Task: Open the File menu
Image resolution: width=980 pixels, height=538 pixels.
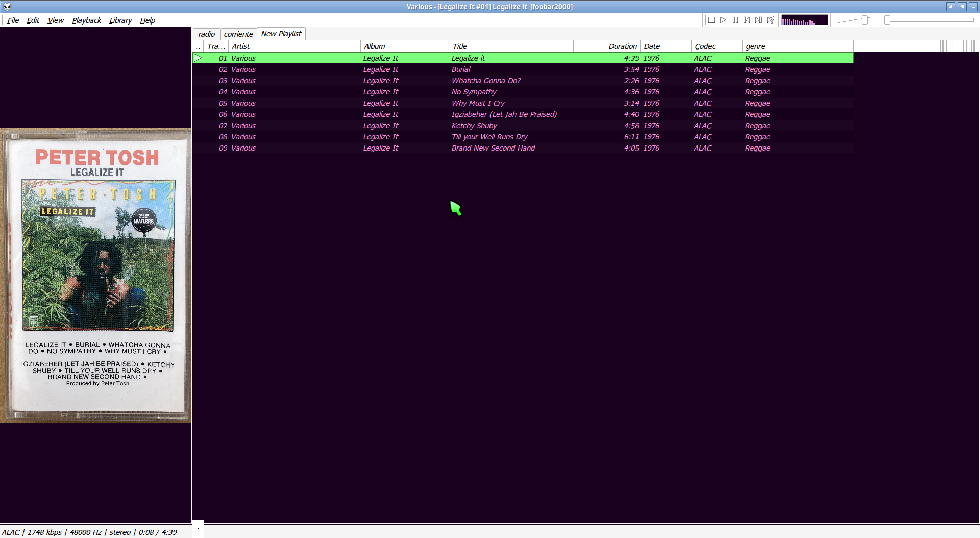Action: [x=13, y=20]
